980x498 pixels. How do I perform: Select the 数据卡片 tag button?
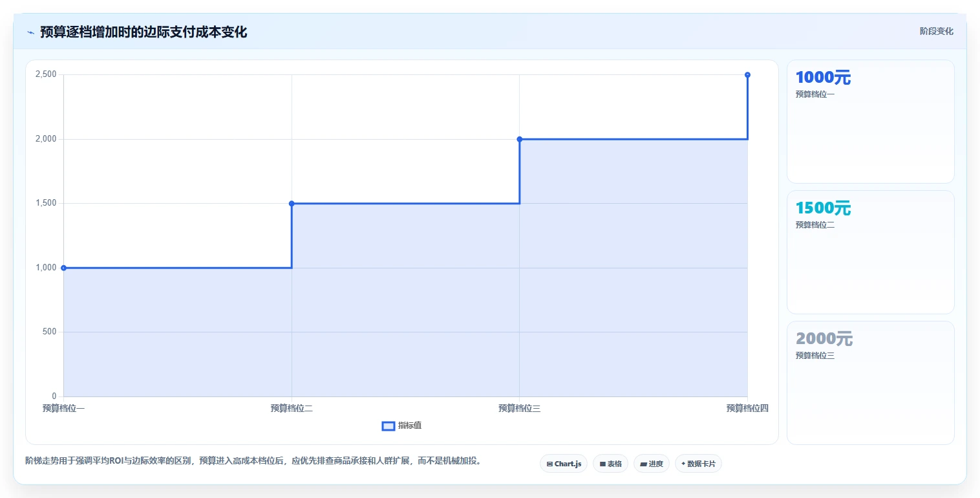698,464
